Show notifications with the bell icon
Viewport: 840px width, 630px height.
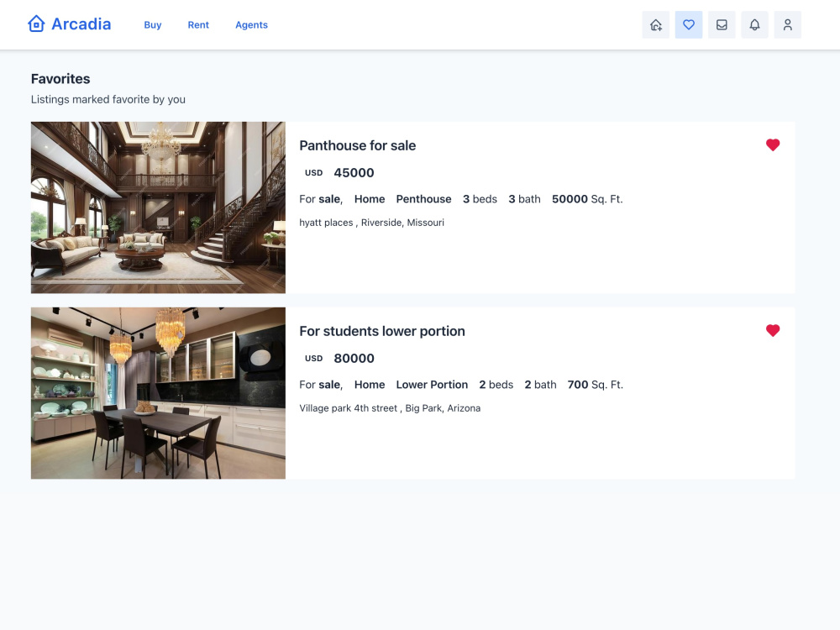pyautogui.click(x=754, y=24)
